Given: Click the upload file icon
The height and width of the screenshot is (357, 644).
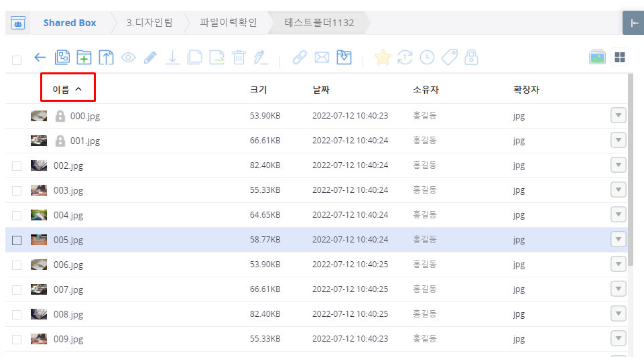Looking at the screenshot, I should 106,58.
